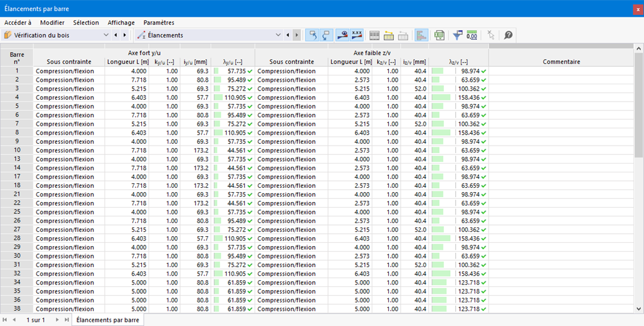Click strong-axis Compression/flexion cell in row 1
The image size is (644, 326).
[69, 71]
